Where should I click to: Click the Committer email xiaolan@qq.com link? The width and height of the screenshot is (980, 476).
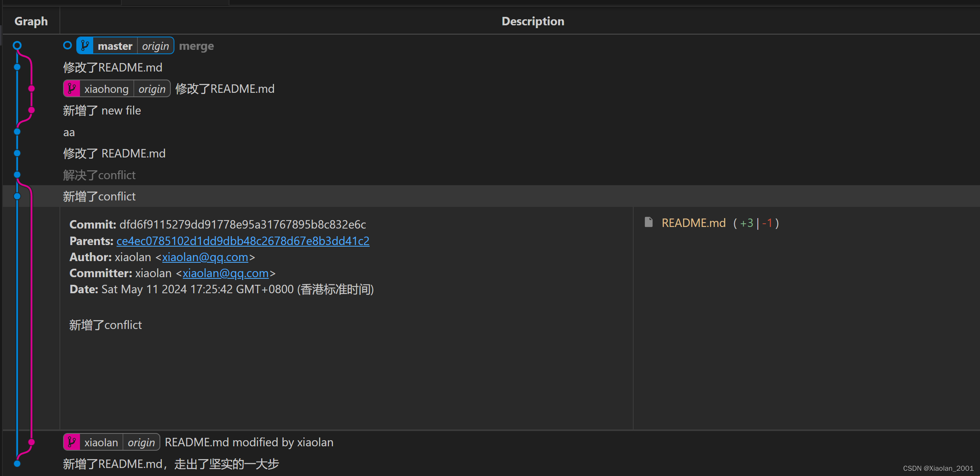pyautogui.click(x=225, y=273)
